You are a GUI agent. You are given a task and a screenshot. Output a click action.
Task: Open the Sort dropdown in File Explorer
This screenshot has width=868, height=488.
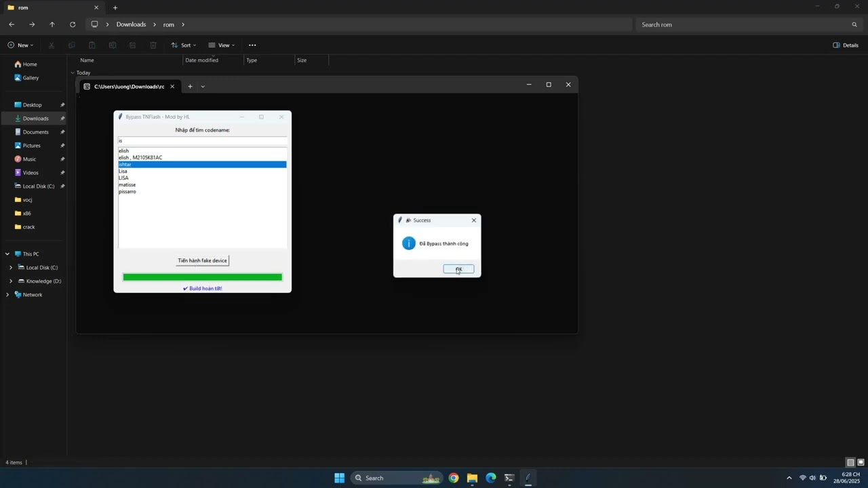[x=183, y=45]
